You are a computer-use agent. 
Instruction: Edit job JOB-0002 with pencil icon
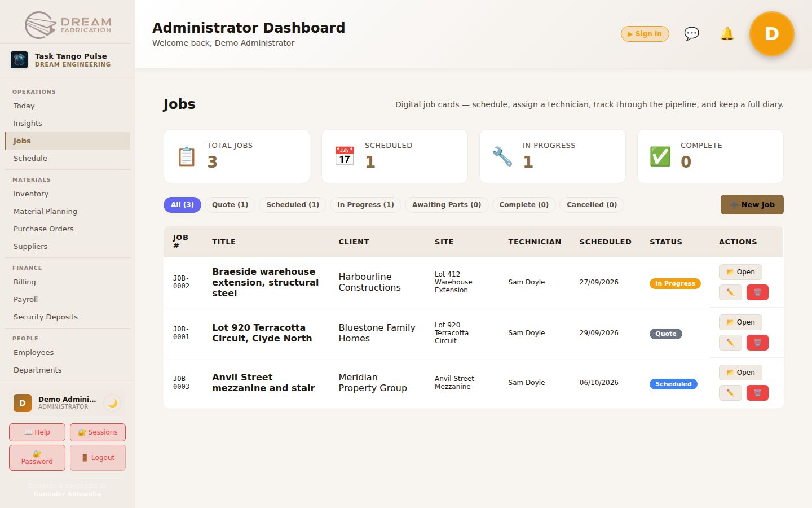click(730, 292)
